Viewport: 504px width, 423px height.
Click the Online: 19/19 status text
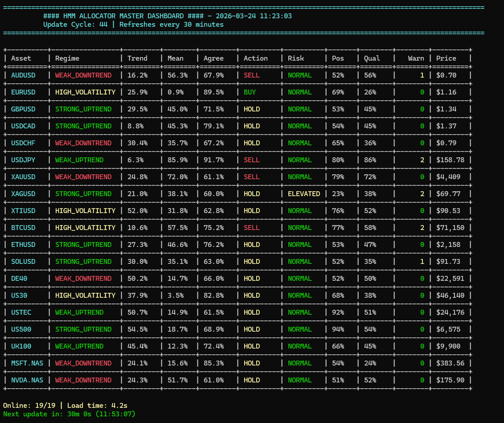[29, 405]
